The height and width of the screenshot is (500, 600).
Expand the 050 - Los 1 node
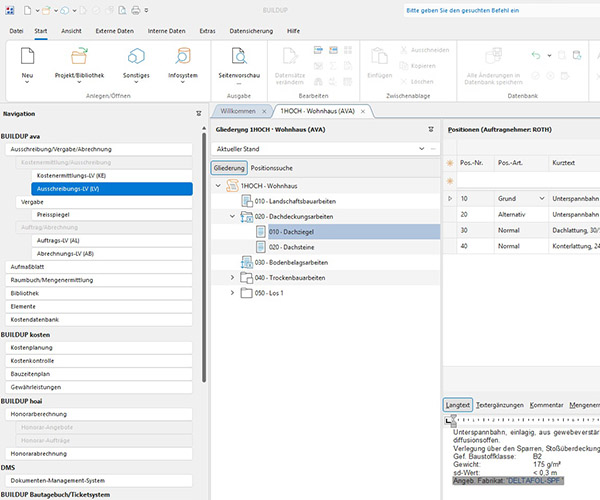(x=232, y=293)
